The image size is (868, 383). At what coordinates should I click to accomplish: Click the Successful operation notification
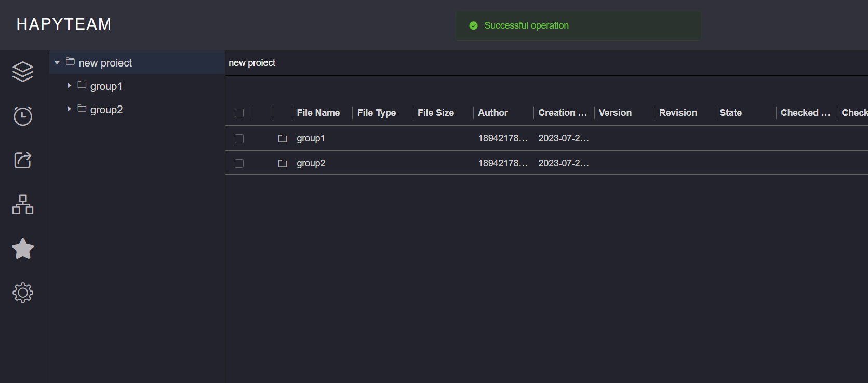tap(579, 25)
